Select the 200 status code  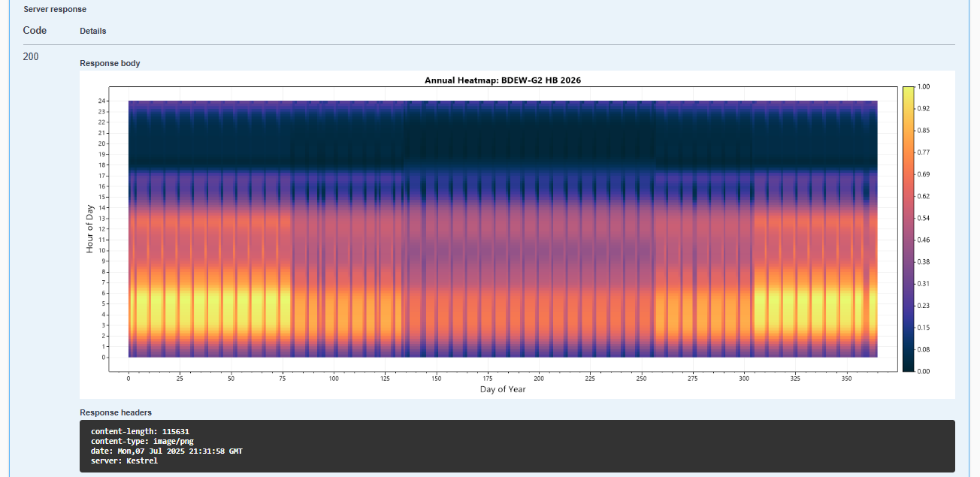pos(31,57)
